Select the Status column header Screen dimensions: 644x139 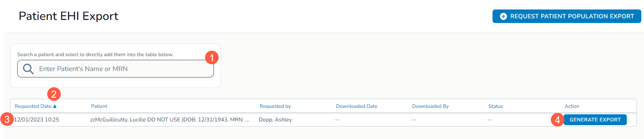[496, 106]
